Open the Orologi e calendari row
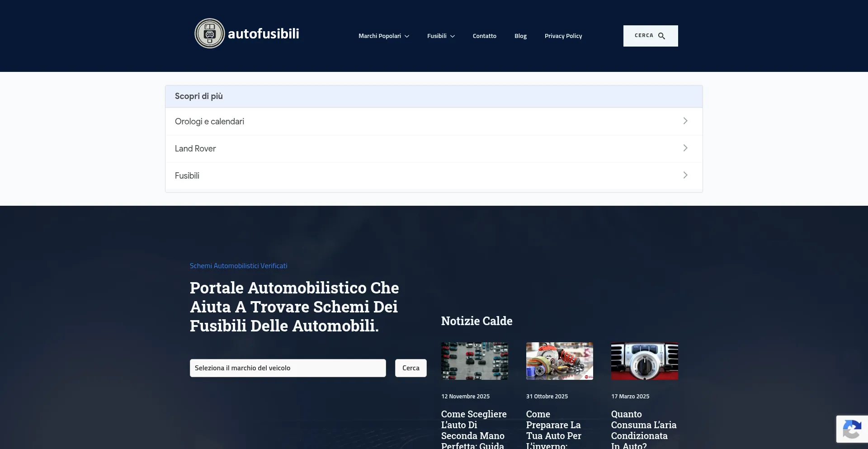 (x=434, y=121)
